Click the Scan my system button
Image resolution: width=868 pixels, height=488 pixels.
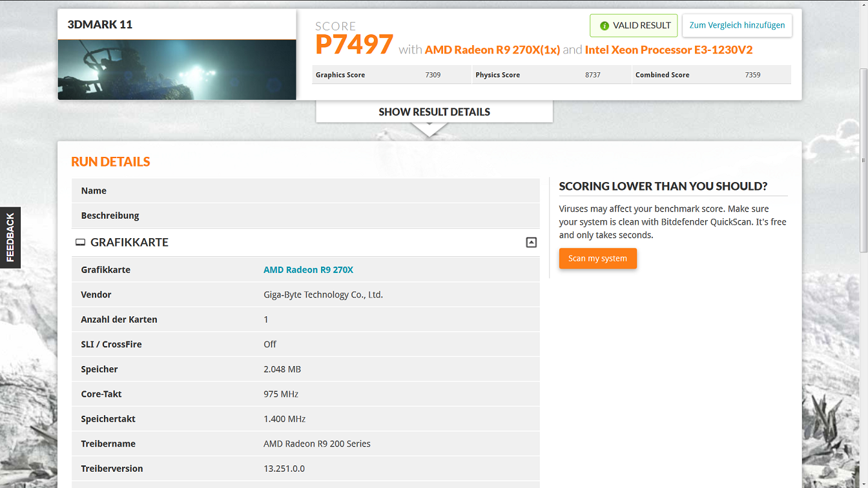(x=597, y=259)
